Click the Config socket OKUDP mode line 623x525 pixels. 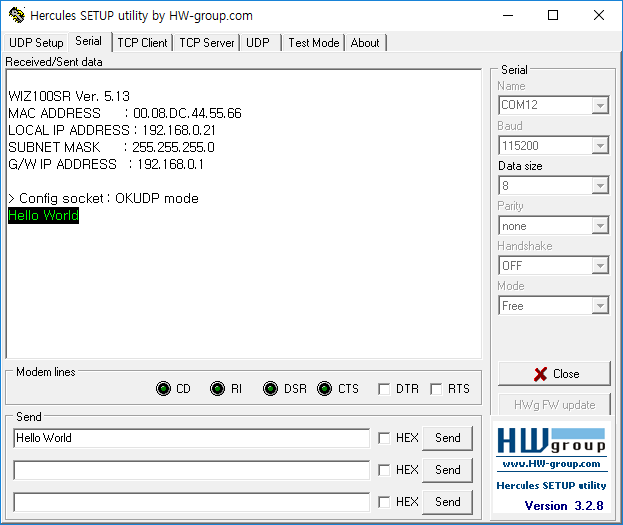click(103, 198)
